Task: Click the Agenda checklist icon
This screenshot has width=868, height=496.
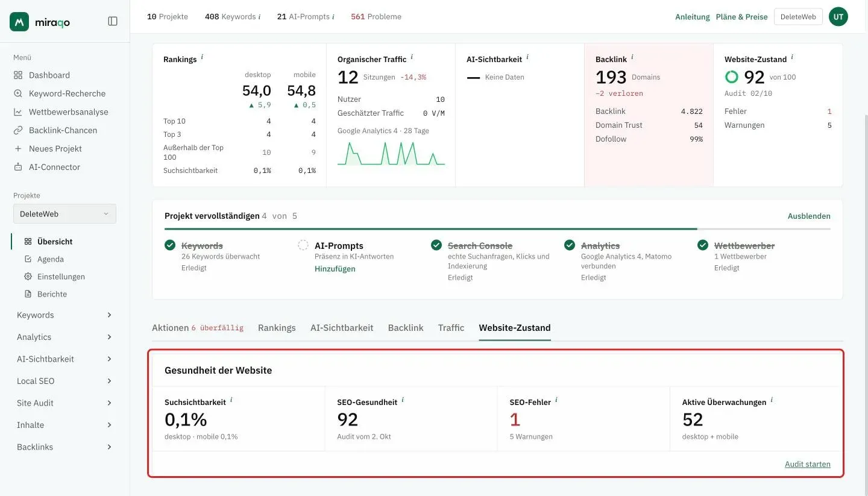Action: (x=28, y=259)
